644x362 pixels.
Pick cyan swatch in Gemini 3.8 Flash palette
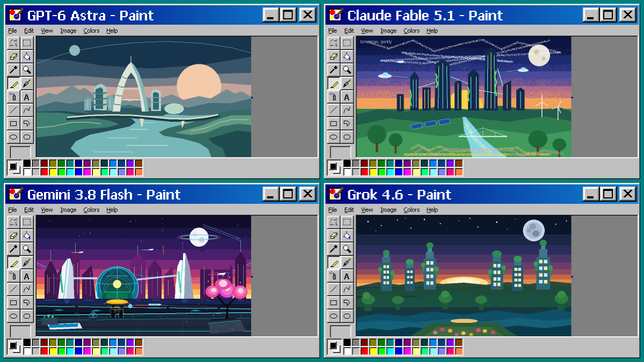click(x=70, y=351)
